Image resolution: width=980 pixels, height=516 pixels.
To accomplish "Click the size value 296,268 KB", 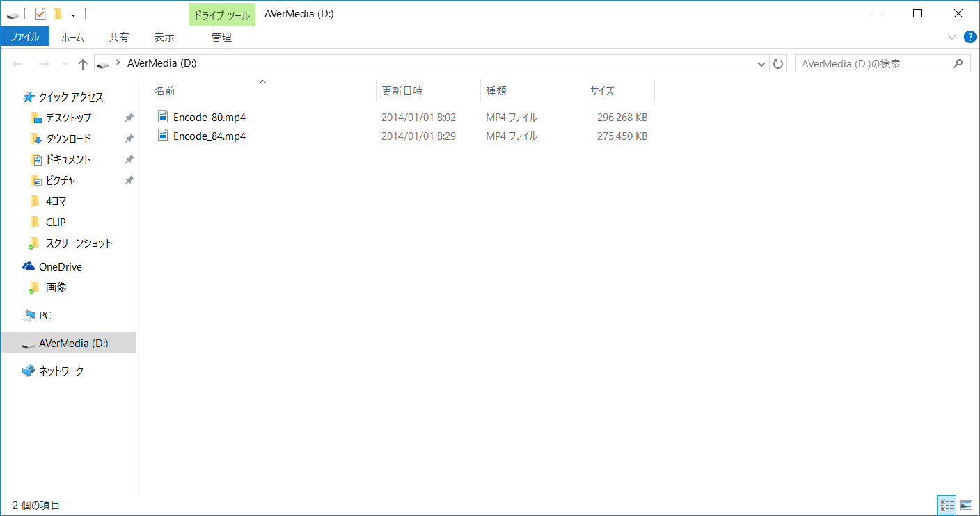I will click(622, 117).
